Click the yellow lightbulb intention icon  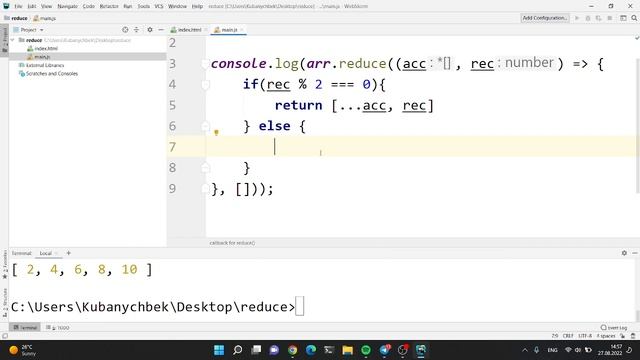click(216, 132)
